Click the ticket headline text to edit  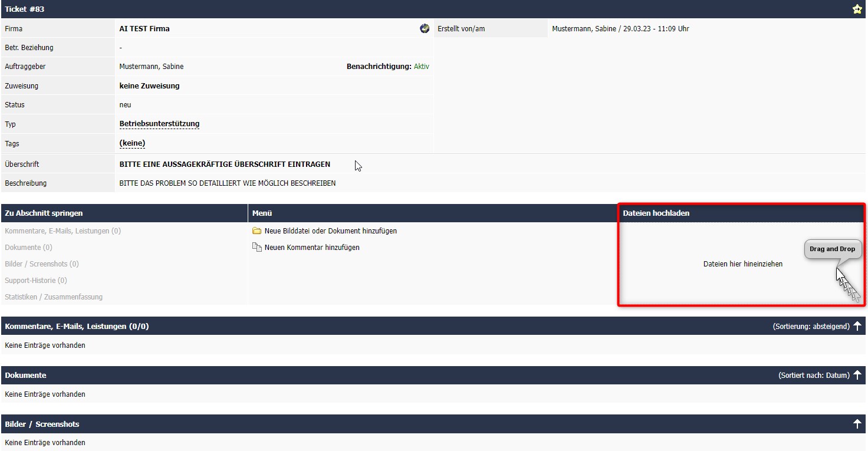click(225, 164)
